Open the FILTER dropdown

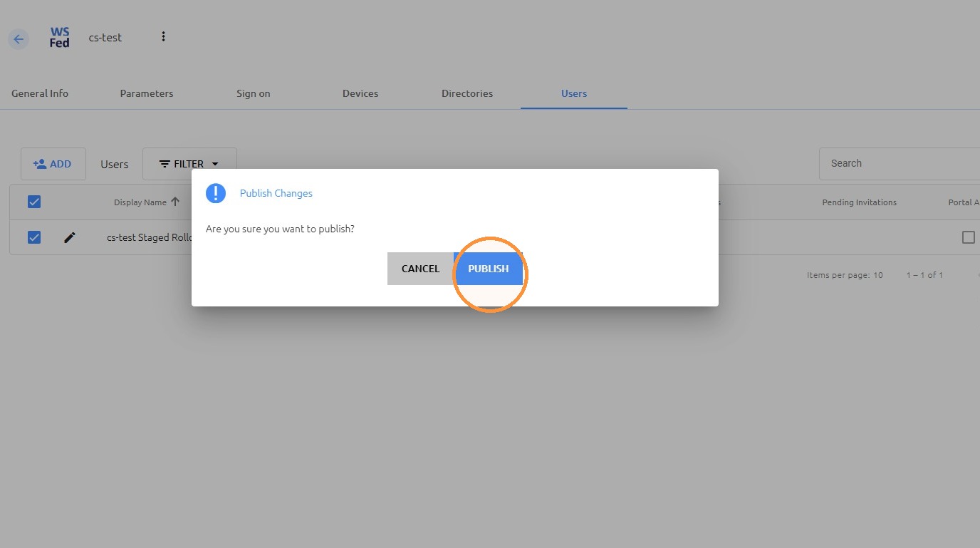(189, 164)
